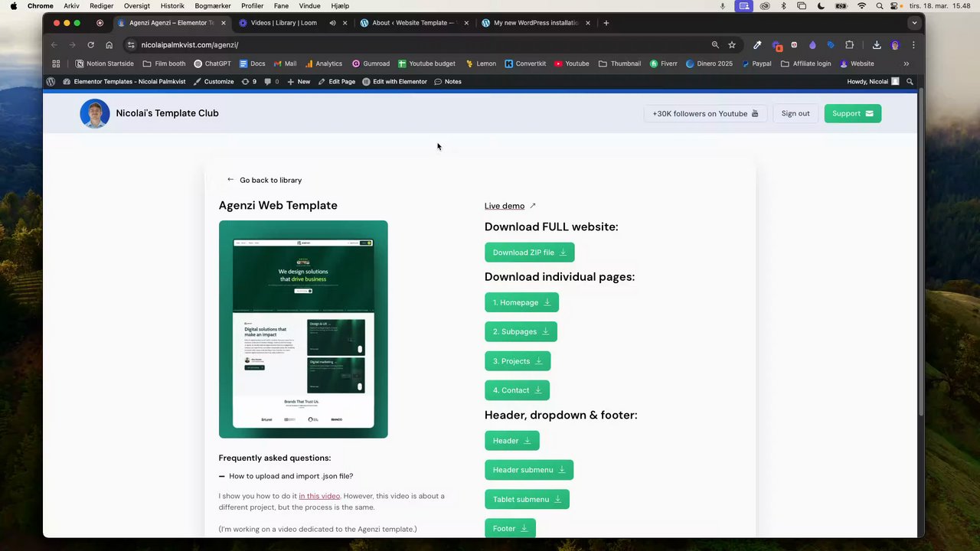Image resolution: width=980 pixels, height=551 pixels.
Task: Open a new browser tab
Action: pyautogui.click(x=606, y=23)
